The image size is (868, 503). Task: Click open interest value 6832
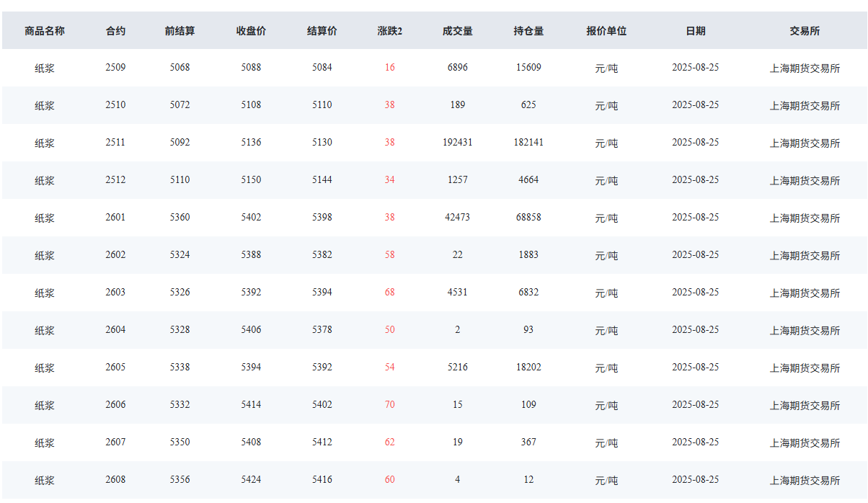point(528,293)
